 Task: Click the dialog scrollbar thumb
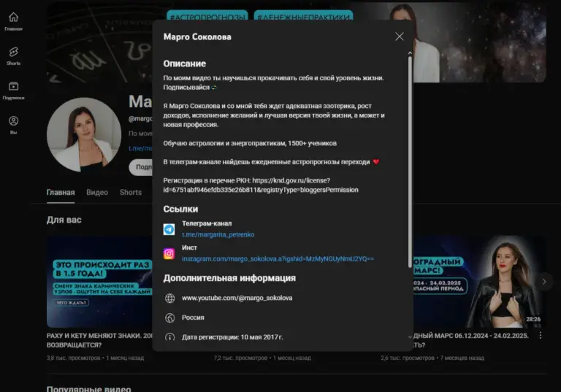pyautogui.click(x=410, y=161)
